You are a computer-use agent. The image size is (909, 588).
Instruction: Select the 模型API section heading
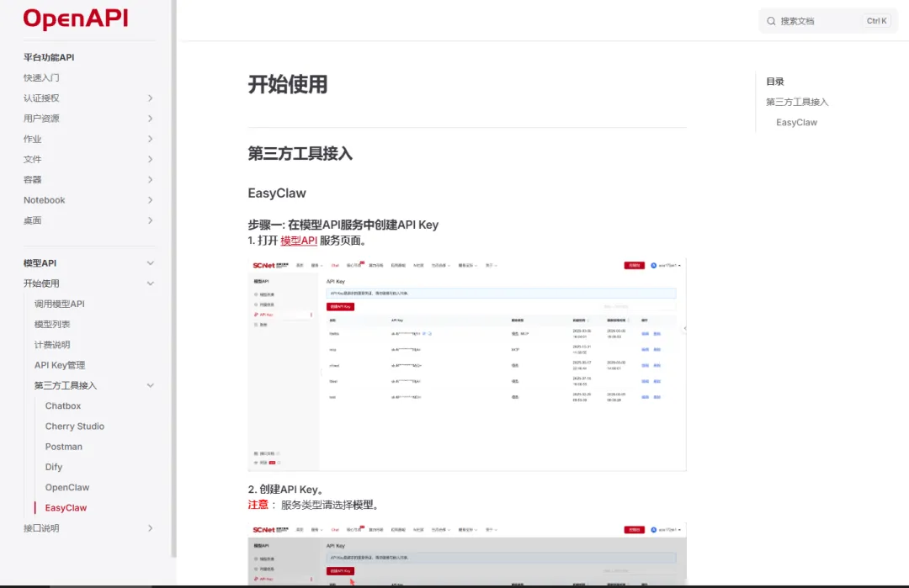[40, 263]
